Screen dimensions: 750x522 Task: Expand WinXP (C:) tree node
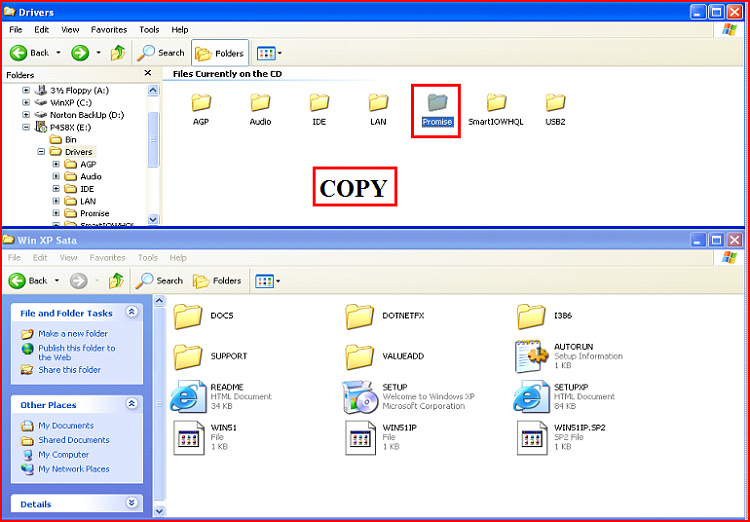(x=26, y=102)
